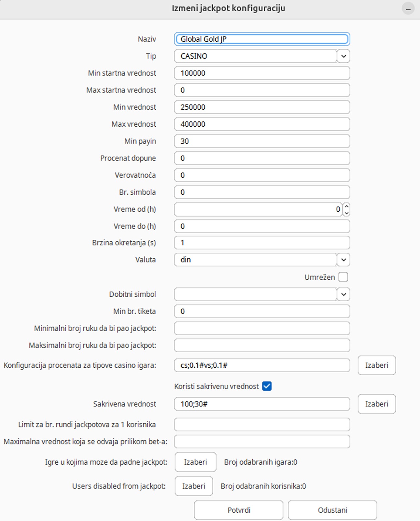Click Izaberi next to Sakrivena vrednost
Screen dimensions: 420x521
[377, 404]
